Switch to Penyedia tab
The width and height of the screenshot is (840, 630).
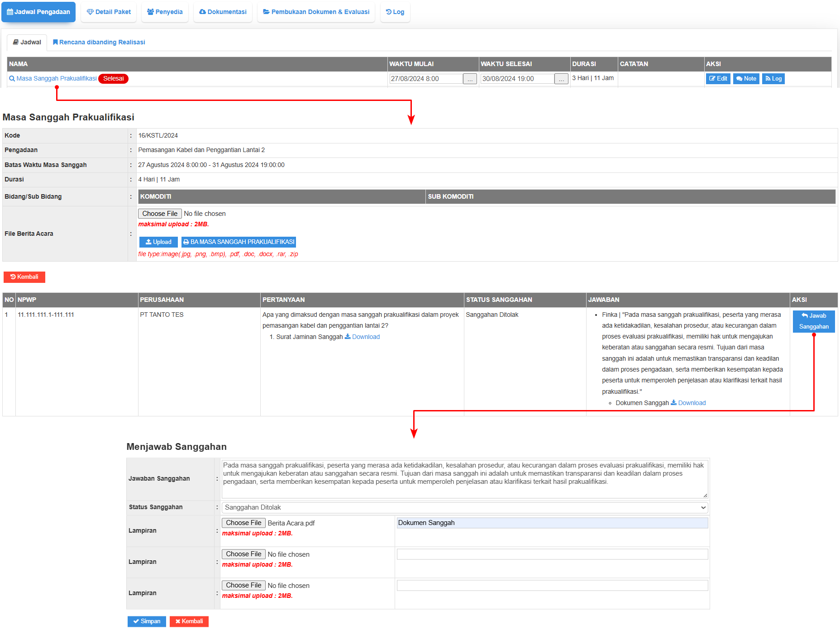165,12
